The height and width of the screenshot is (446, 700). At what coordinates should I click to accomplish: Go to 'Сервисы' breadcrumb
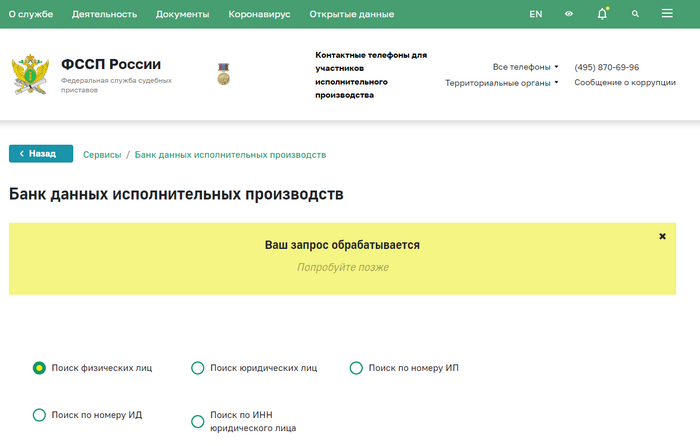pyautogui.click(x=102, y=155)
